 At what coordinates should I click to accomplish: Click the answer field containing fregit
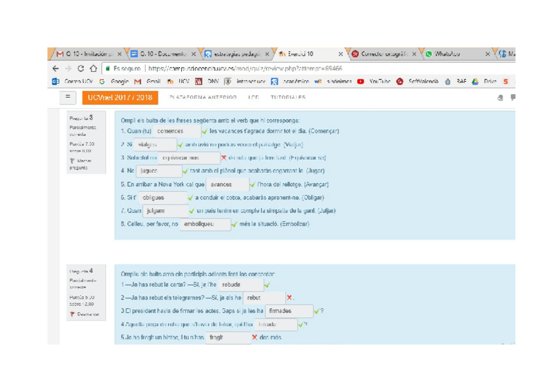pyautogui.click(x=228, y=338)
